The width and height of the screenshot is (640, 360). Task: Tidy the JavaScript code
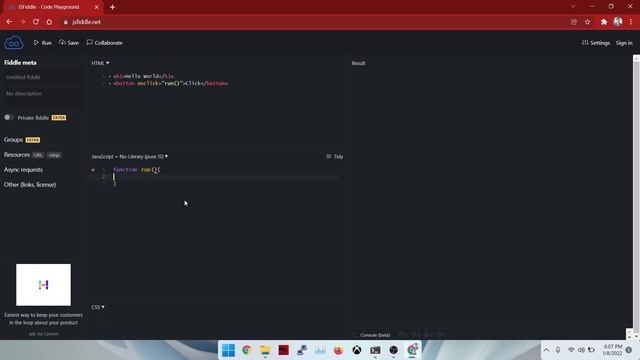[x=335, y=156]
